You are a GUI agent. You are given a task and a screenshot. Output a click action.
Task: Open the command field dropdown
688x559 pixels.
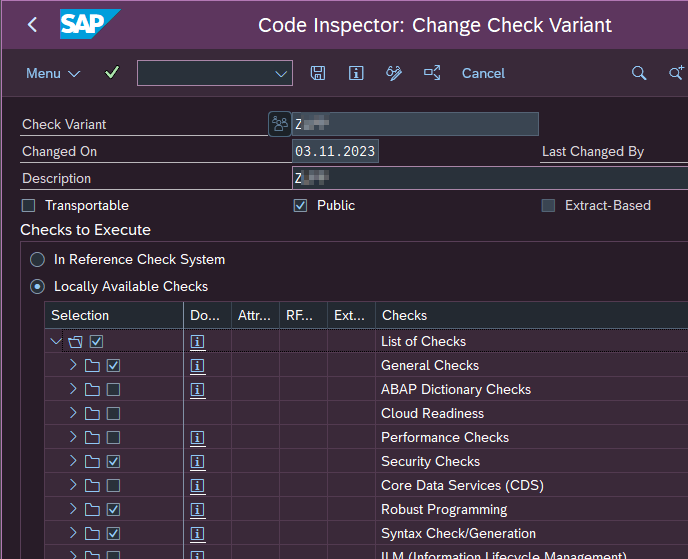[x=281, y=73]
